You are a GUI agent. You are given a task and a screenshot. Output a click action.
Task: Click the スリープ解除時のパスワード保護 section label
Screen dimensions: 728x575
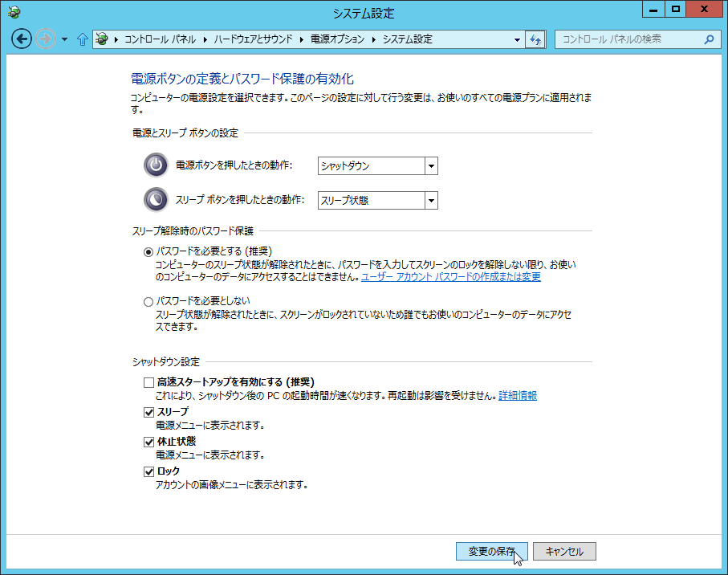[x=193, y=230]
